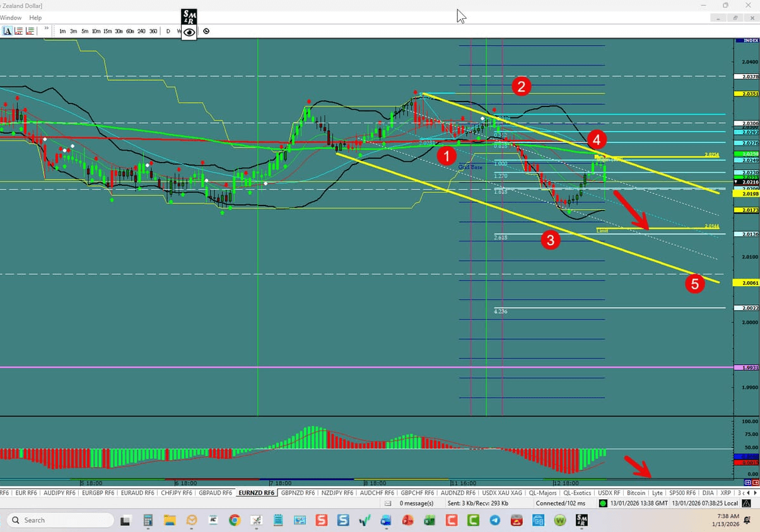This screenshot has height=532, width=760.
Task: Enable the 60m timeframe
Action: [130, 31]
